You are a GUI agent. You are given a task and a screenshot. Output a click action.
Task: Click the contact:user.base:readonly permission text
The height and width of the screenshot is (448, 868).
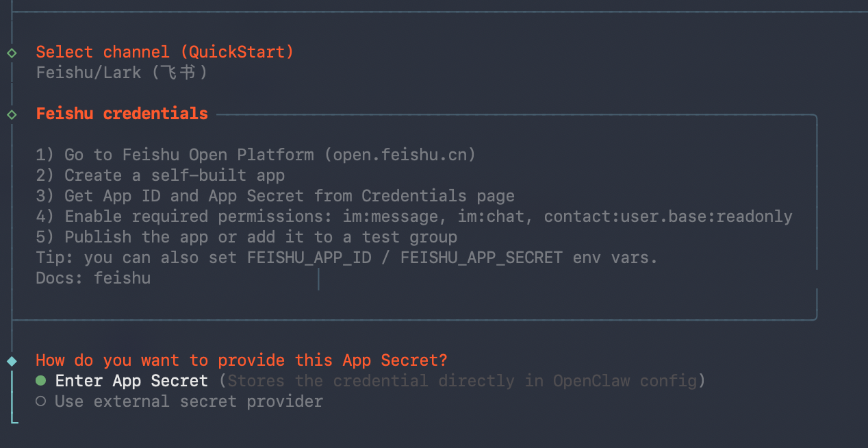point(668,216)
